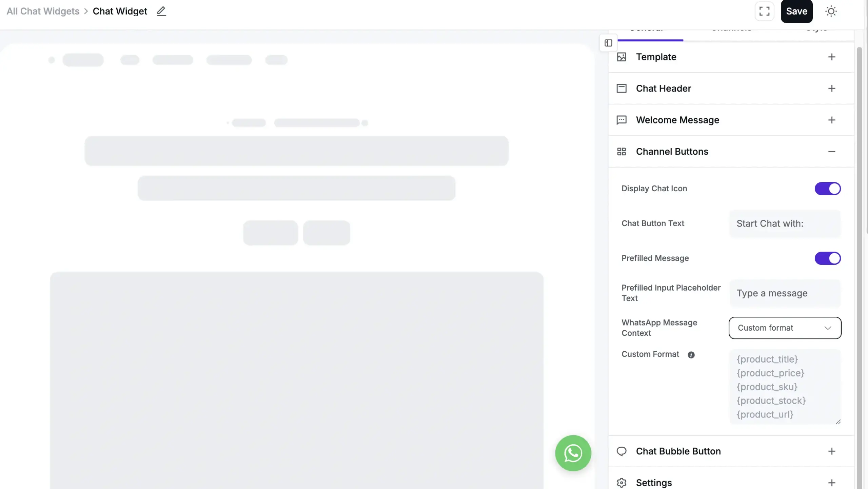Click the Welcome Message speech icon

click(x=622, y=120)
